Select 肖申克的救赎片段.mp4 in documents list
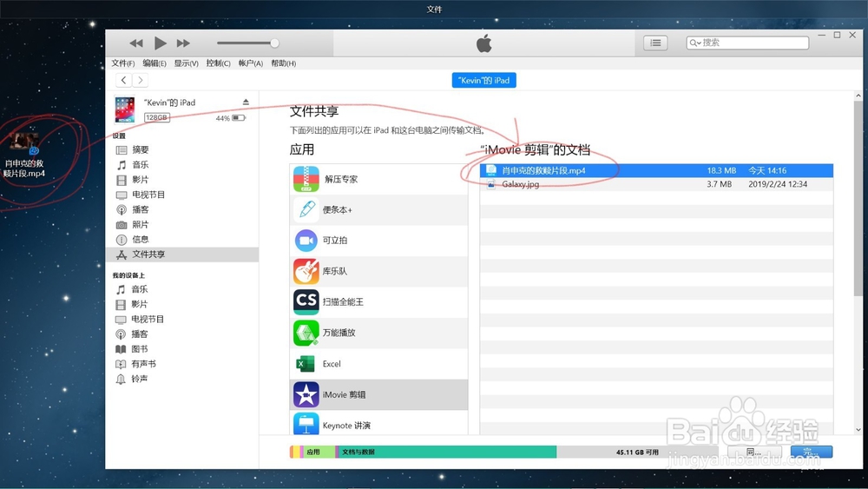This screenshot has width=868, height=489. click(656, 170)
